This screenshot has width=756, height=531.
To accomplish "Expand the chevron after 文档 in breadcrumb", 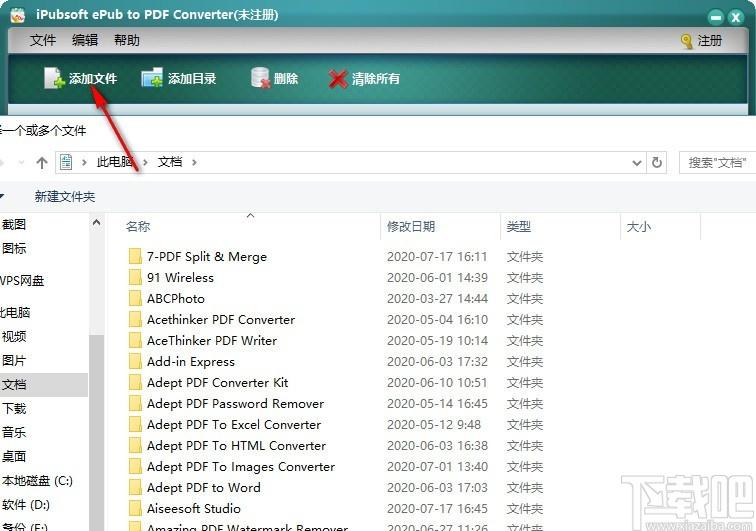I will point(194,163).
